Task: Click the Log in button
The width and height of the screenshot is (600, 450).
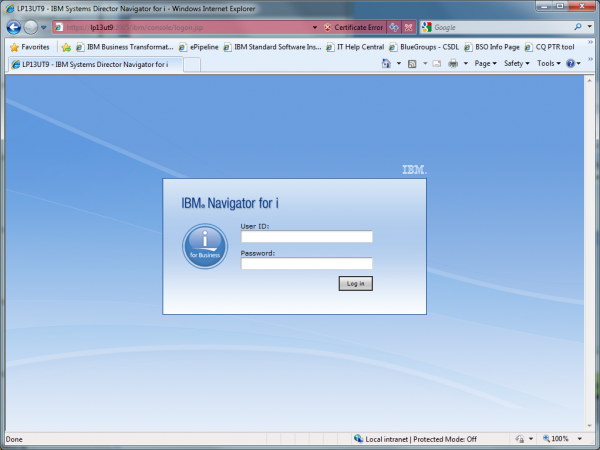Action: pyautogui.click(x=355, y=284)
